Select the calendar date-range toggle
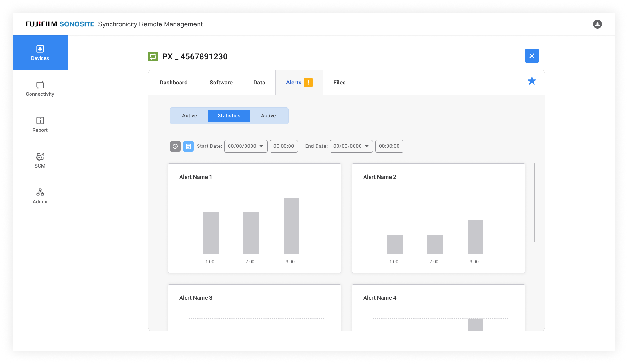Image resolution: width=628 pixels, height=364 pixels. tap(188, 146)
